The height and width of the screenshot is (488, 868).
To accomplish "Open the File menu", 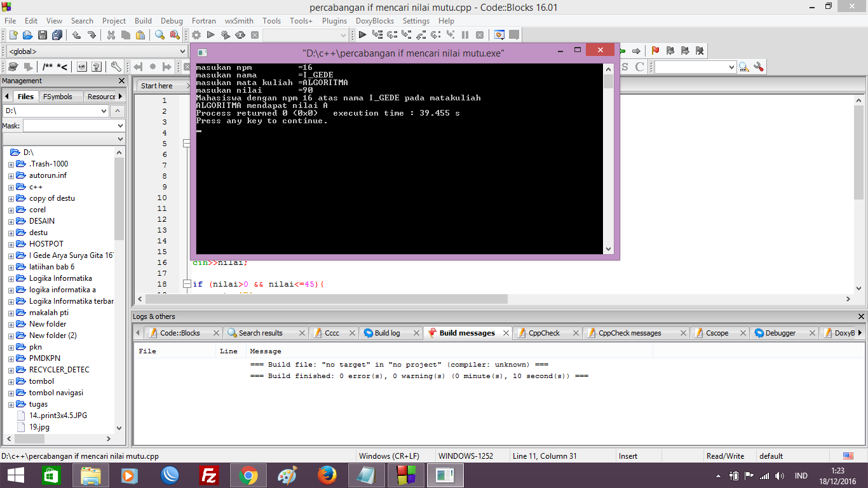I will [10, 20].
